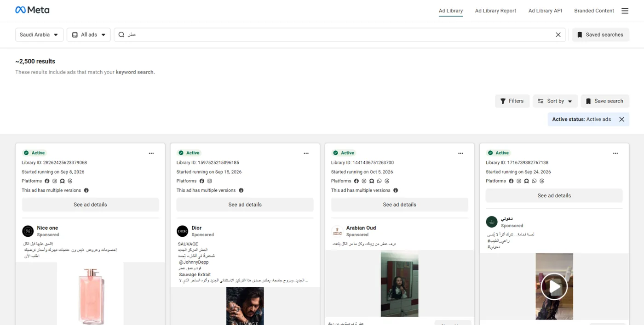Image resolution: width=644 pixels, height=325 pixels.
Task: Open the Saved searches button
Action: [600, 34]
